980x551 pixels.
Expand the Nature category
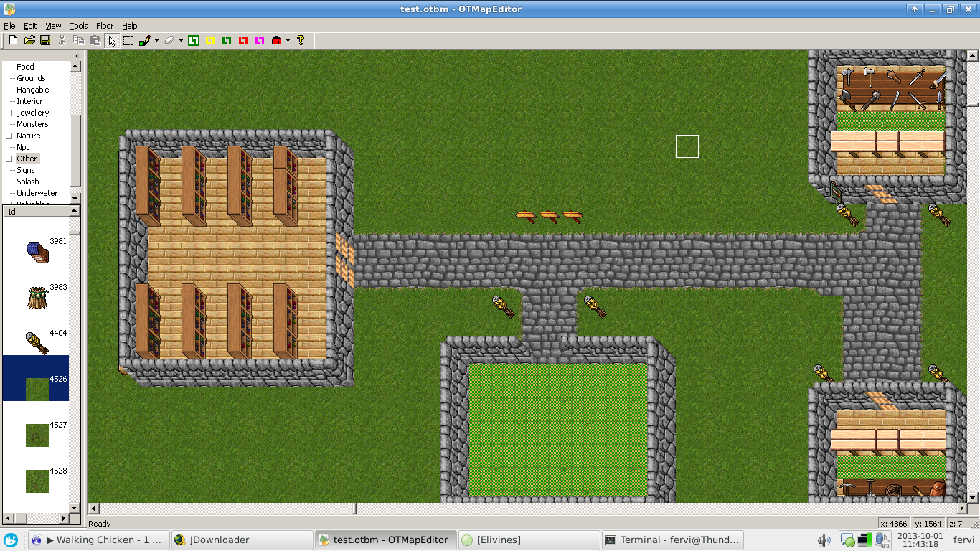pyautogui.click(x=9, y=136)
